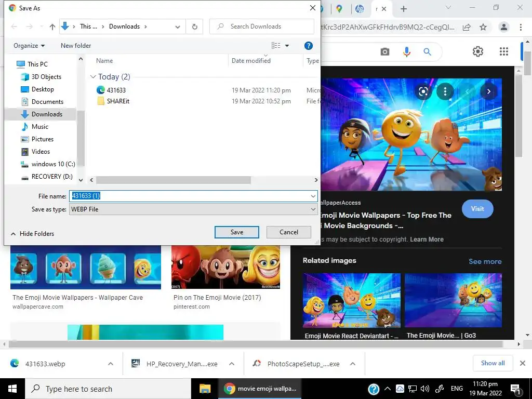The height and width of the screenshot is (399, 532).
Task: Click the Chrome share page icon
Action: (467, 28)
